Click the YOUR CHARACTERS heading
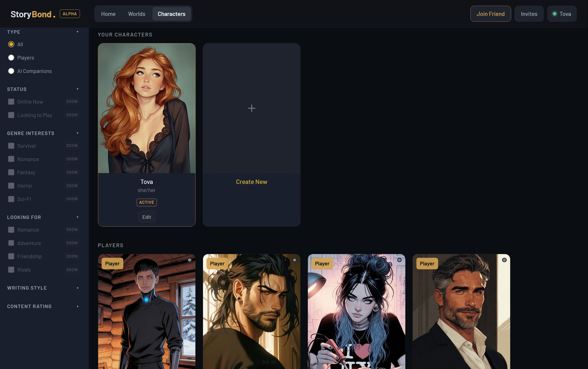This screenshot has width=588, height=369. pyautogui.click(x=125, y=35)
